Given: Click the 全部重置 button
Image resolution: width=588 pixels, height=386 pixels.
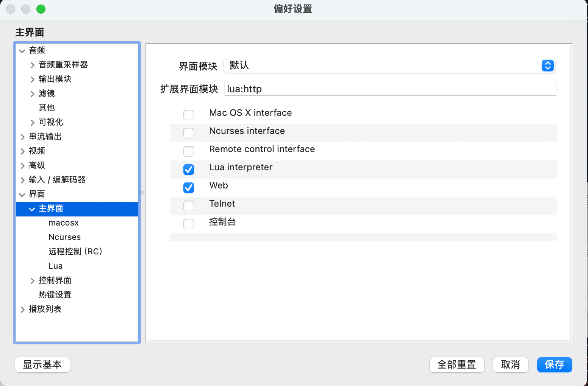Looking at the screenshot, I should pos(457,365).
